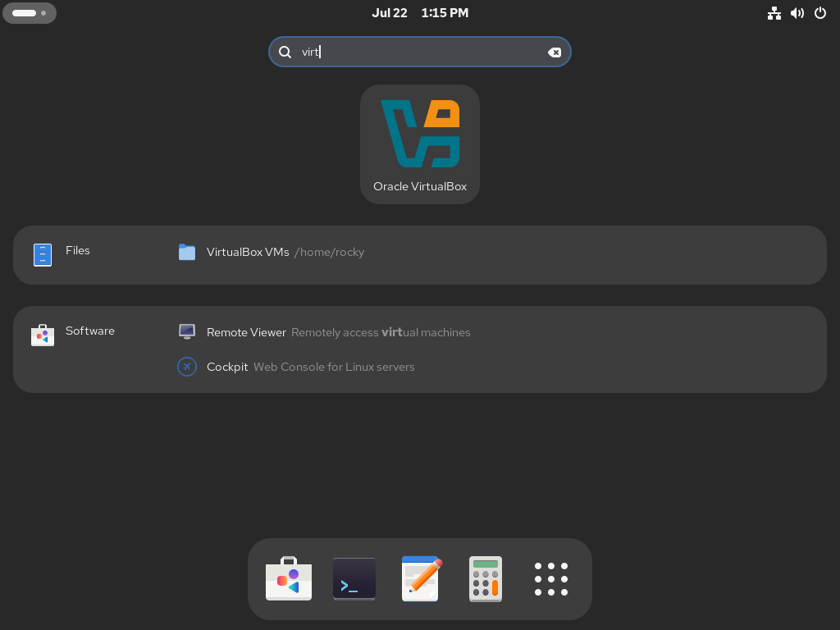Click the Remote Viewer monitor icon

(187, 331)
